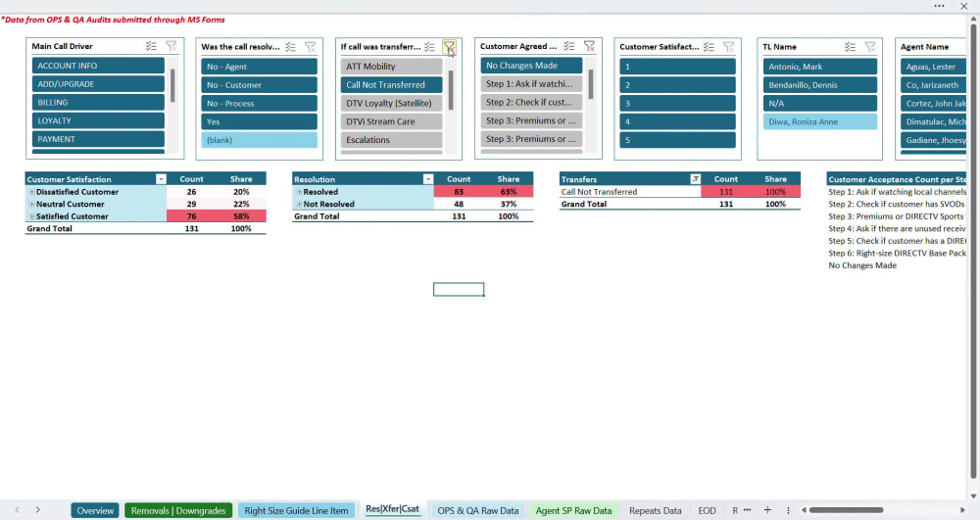
Task: Select ADD/UPGRADE slicer item
Action: click(98, 83)
